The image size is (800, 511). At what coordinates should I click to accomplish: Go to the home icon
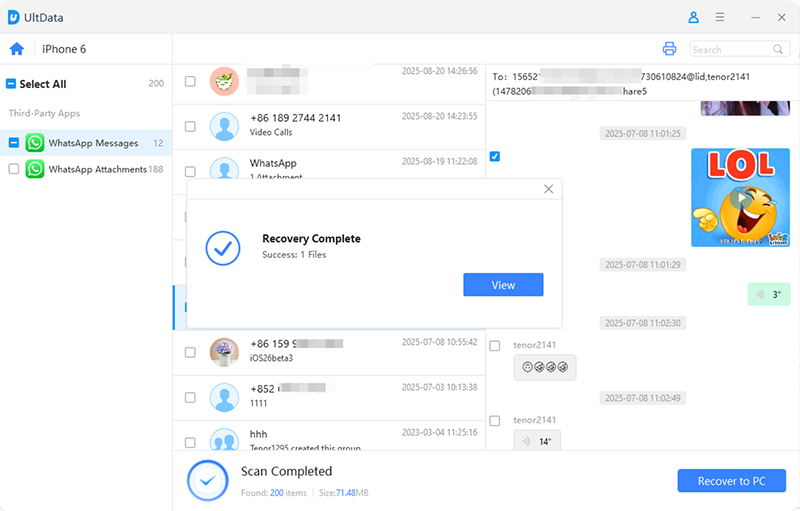[x=17, y=49]
